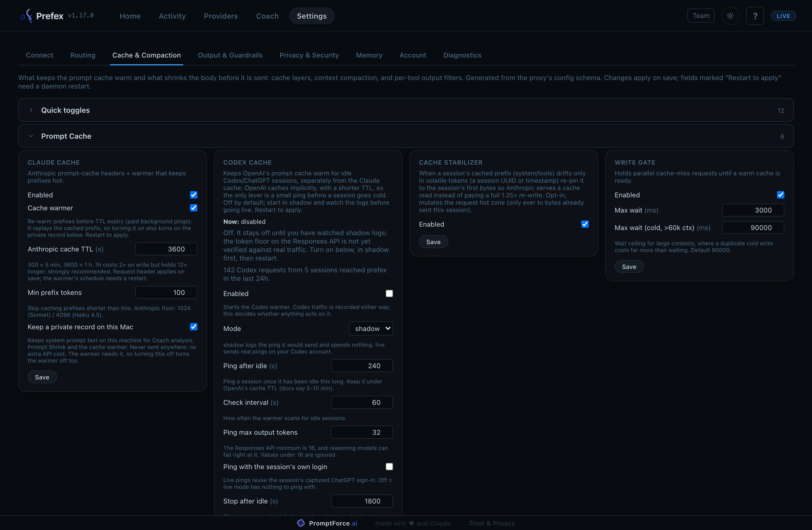Expand the Quick toggles section
Image resolution: width=812 pixels, height=530 pixels.
point(406,110)
